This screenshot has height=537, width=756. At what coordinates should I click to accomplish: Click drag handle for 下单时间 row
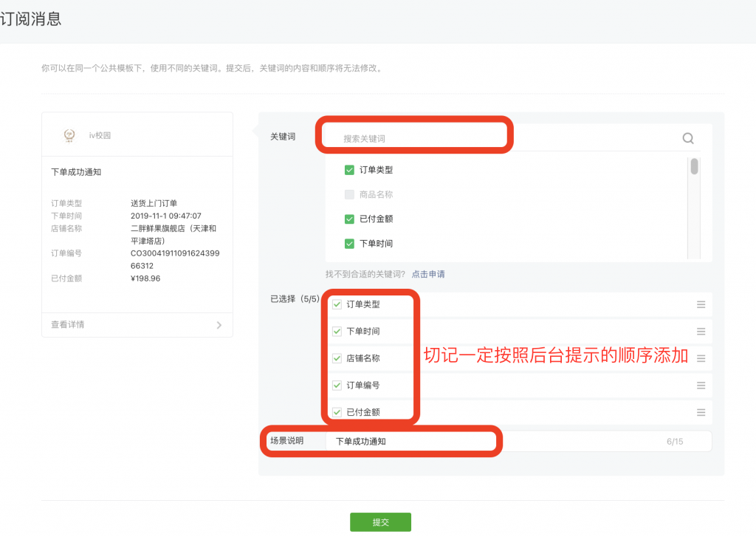701,332
